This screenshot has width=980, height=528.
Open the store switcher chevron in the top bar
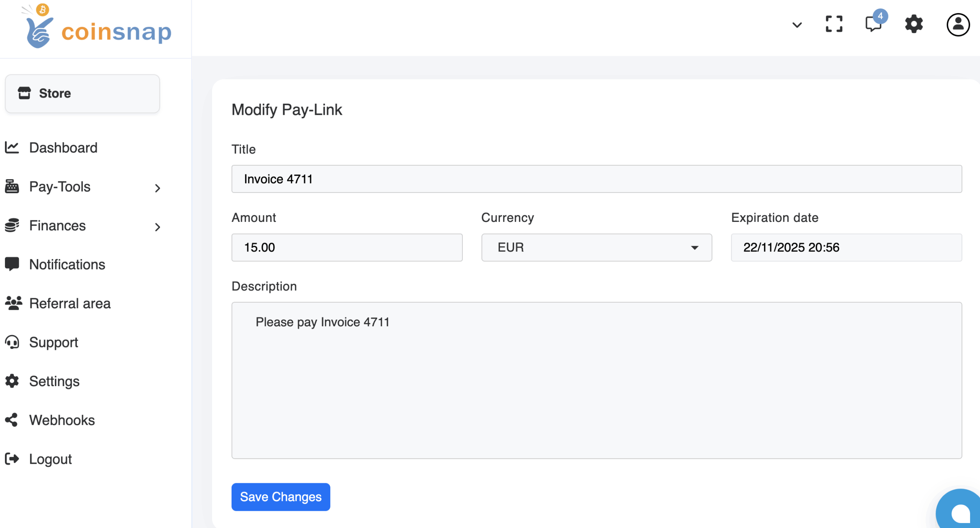[797, 24]
